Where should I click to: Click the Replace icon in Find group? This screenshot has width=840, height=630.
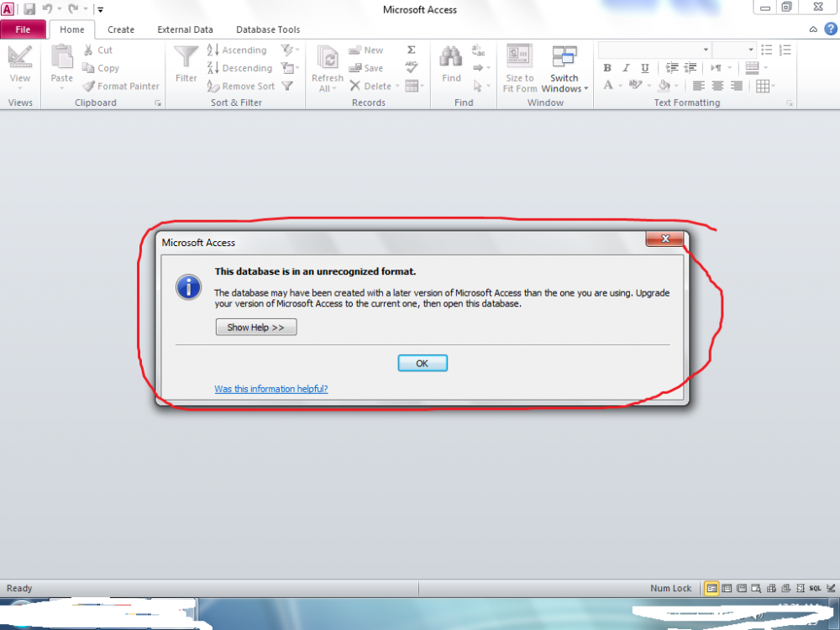click(479, 50)
